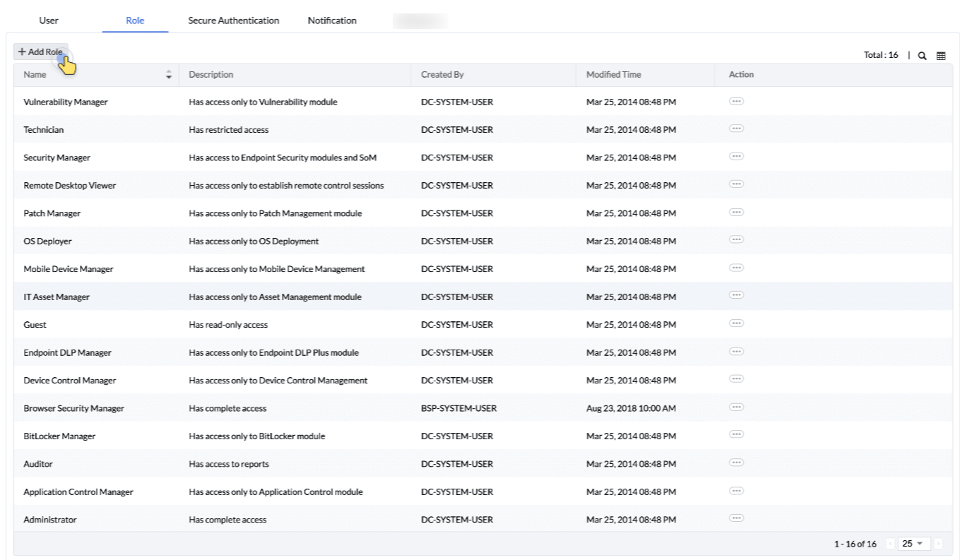Image resolution: width=960 pixels, height=560 pixels.
Task: Toggle the Name column sort arrows
Action: pyautogui.click(x=169, y=74)
